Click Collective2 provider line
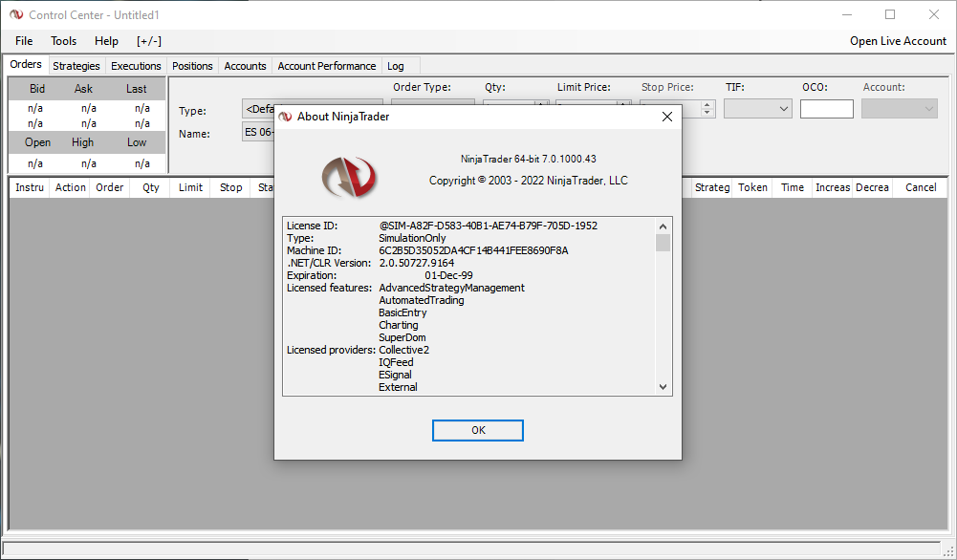 coord(404,350)
